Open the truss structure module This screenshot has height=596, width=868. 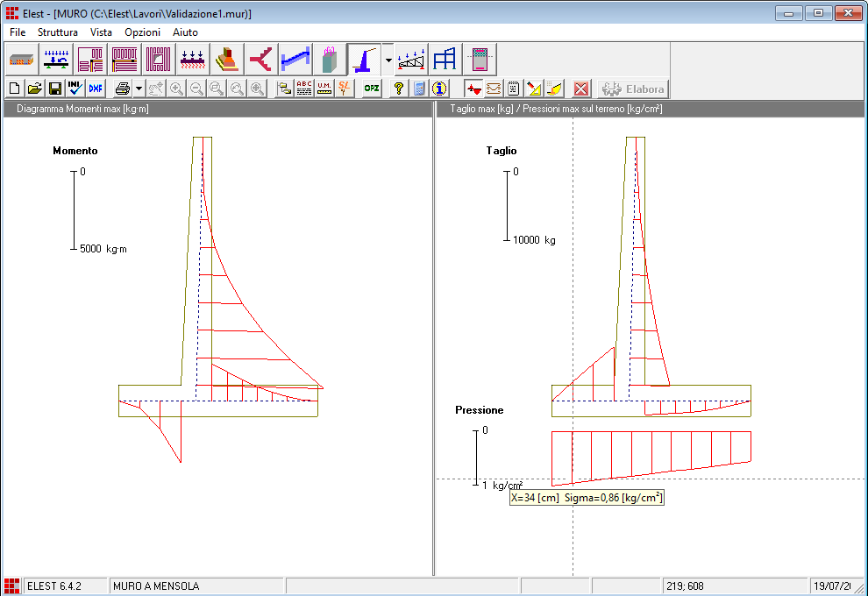[412, 60]
